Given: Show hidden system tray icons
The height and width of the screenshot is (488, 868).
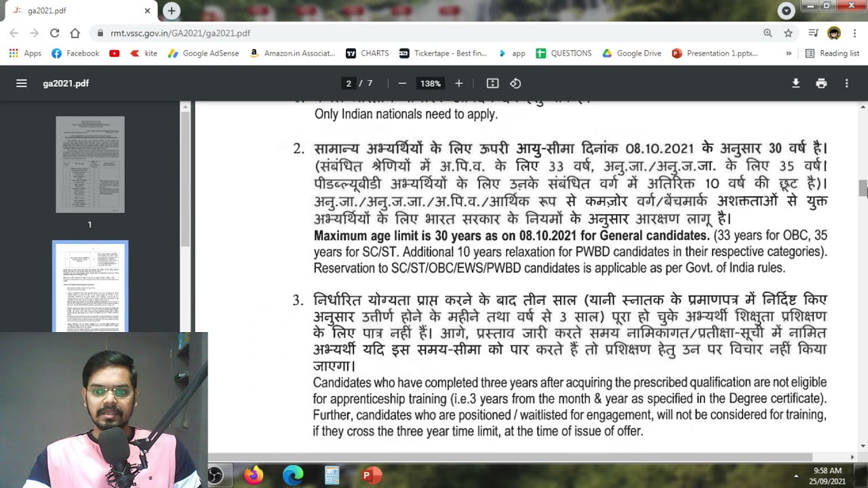Looking at the screenshot, I should (x=796, y=476).
